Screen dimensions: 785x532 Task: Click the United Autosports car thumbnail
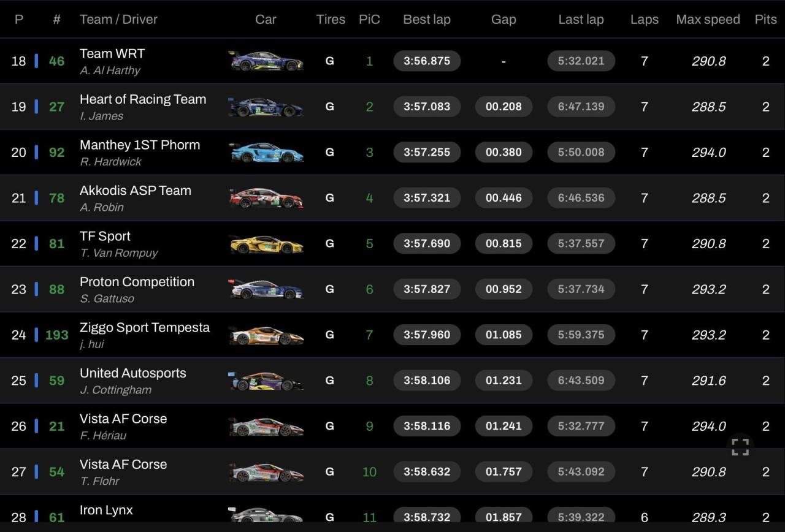[x=266, y=381]
